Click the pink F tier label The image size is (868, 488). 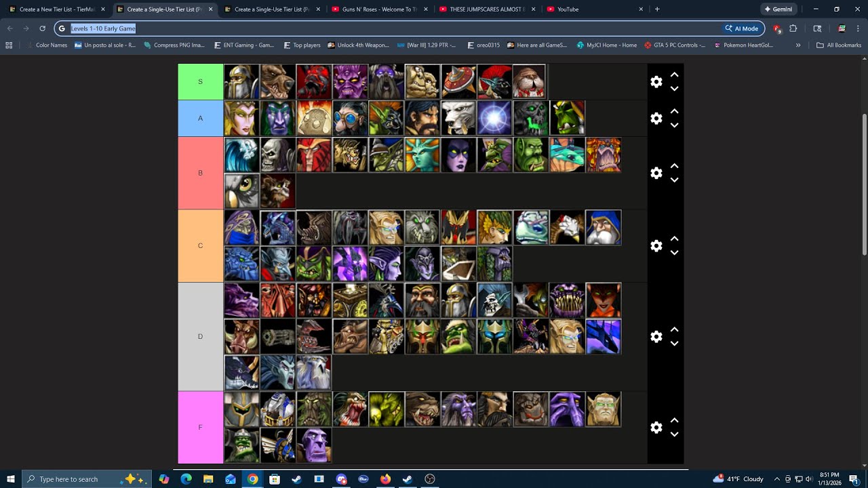[200, 427]
